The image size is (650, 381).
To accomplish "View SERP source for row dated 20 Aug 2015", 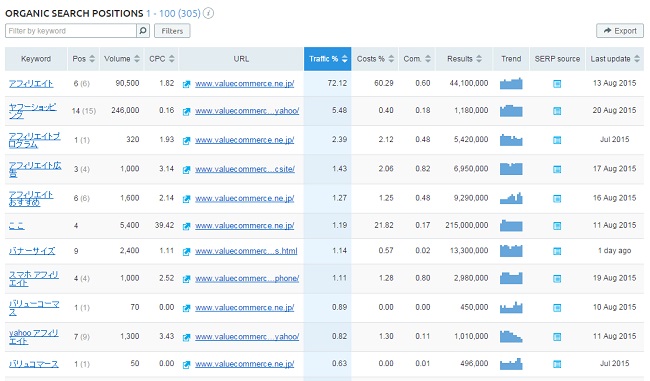I will (557, 111).
